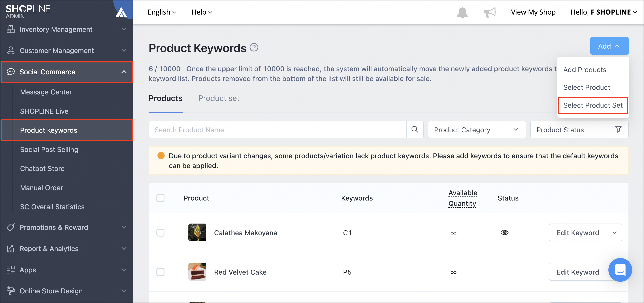Open Message Center in the sidebar
The width and height of the screenshot is (644, 303).
tap(46, 92)
